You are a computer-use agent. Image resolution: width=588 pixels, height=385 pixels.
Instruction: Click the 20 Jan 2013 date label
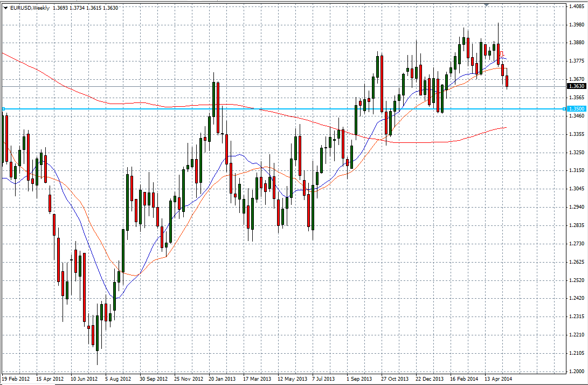tap(223, 379)
